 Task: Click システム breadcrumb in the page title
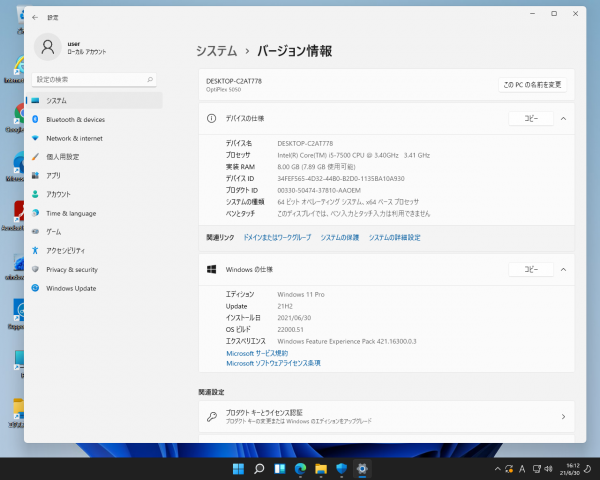(217, 51)
